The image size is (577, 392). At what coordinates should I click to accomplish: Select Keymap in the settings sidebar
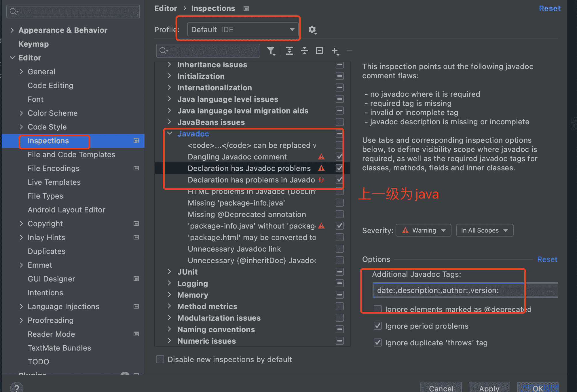click(x=34, y=44)
